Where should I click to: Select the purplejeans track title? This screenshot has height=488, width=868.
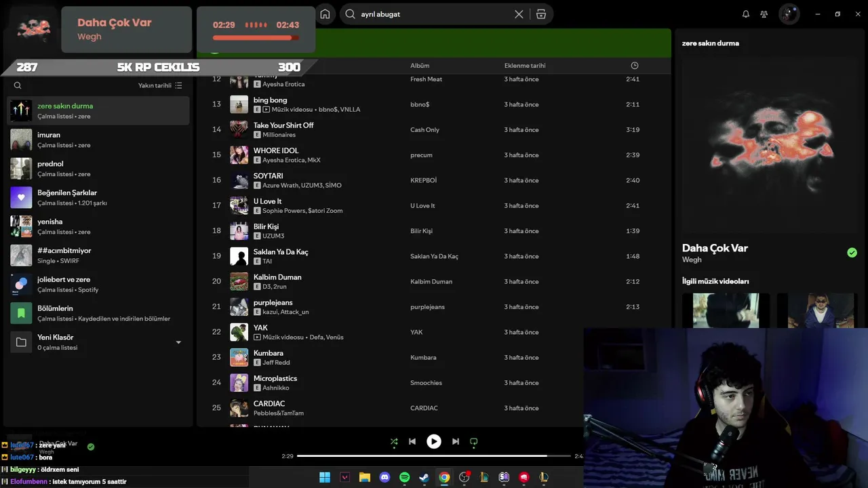[x=273, y=302]
